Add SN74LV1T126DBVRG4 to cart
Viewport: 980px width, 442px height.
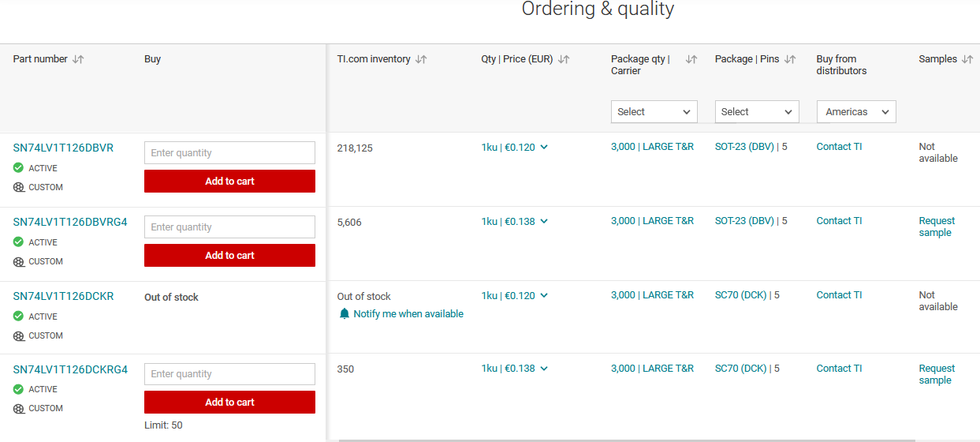coord(229,256)
